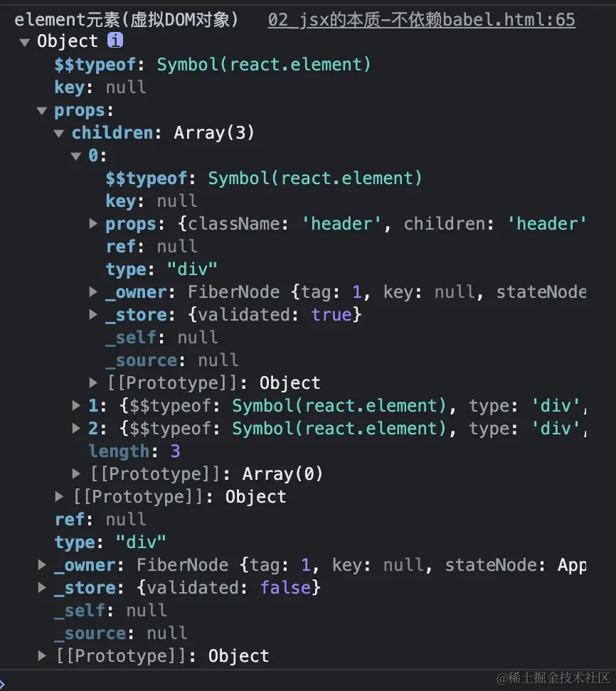Expand the bottom [[Prototype]] Object

coord(42,656)
